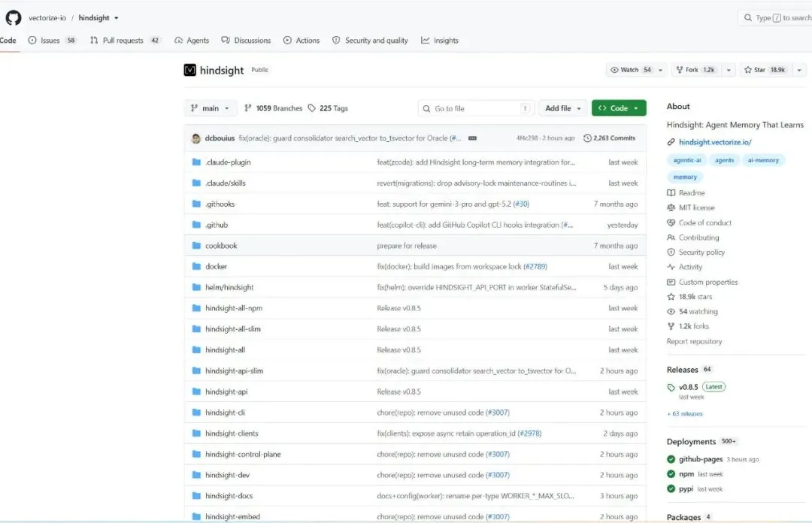Switch to the Pull requests tab

[x=125, y=41]
